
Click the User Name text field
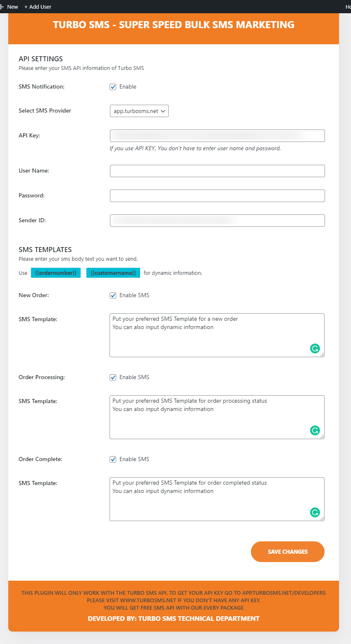click(217, 171)
